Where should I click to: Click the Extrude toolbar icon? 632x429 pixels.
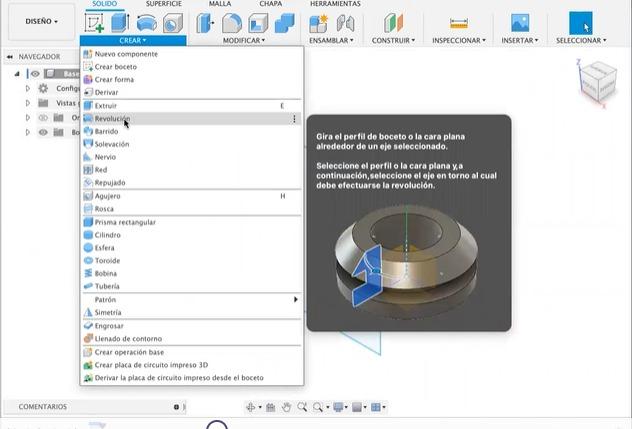[x=120, y=23]
